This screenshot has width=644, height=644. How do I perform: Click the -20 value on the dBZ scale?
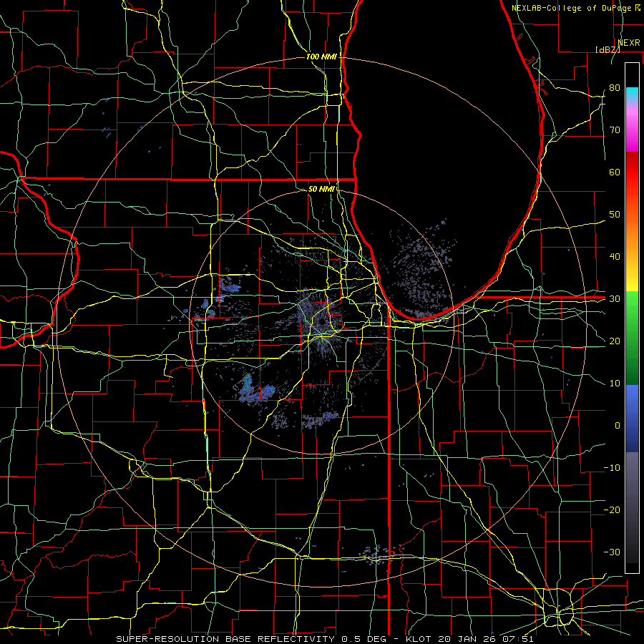(x=612, y=509)
